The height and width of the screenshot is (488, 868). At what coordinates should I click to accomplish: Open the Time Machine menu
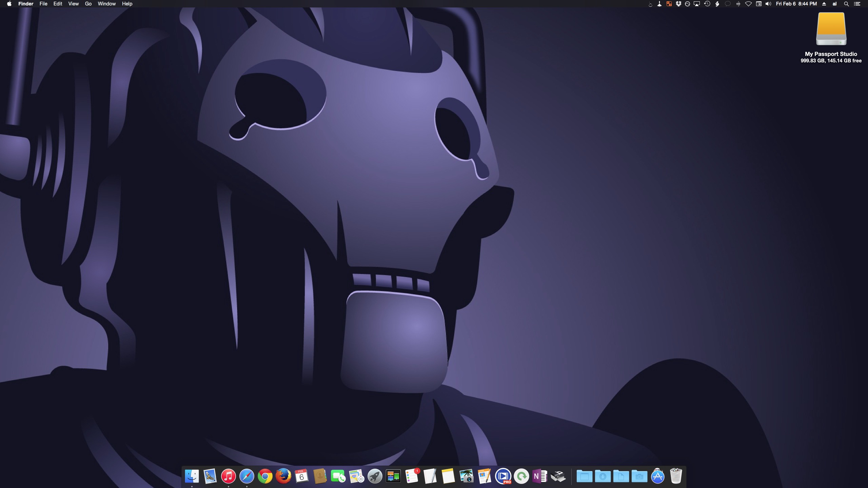coord(707,4)
